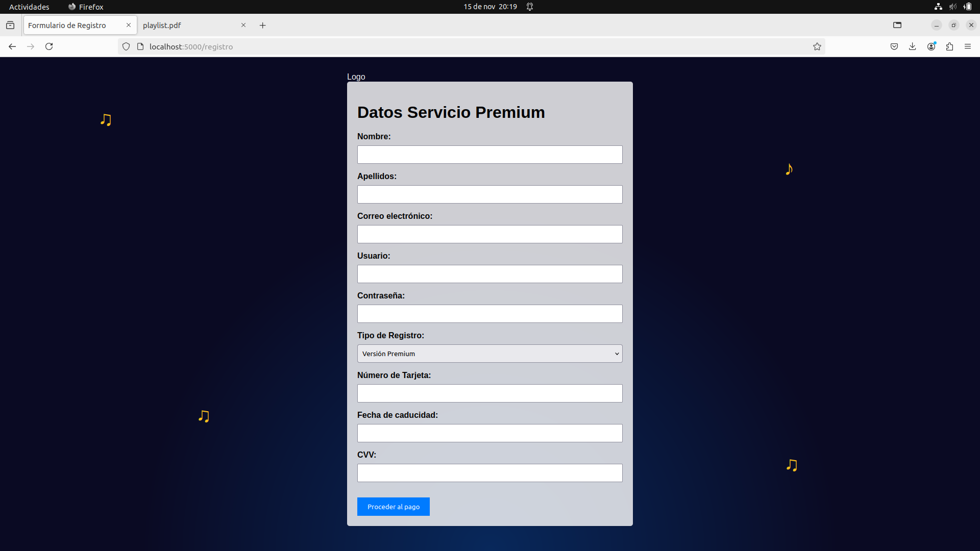Open Firefox account icon

932,46
